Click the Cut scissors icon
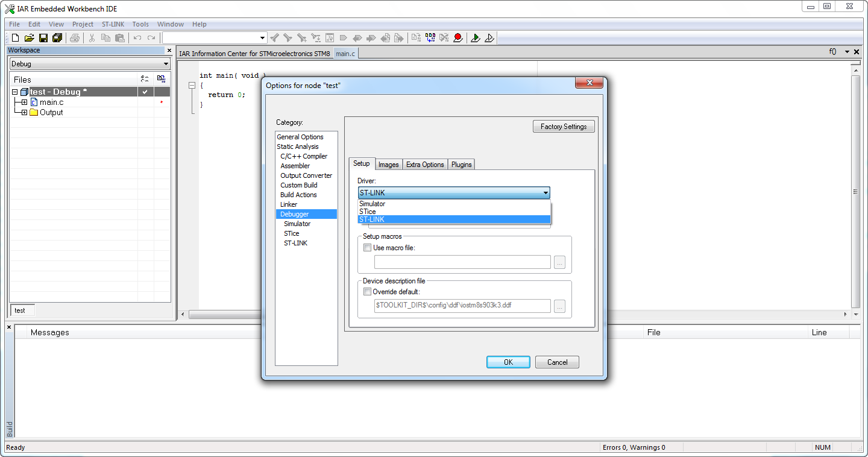 tap(92, 38)
